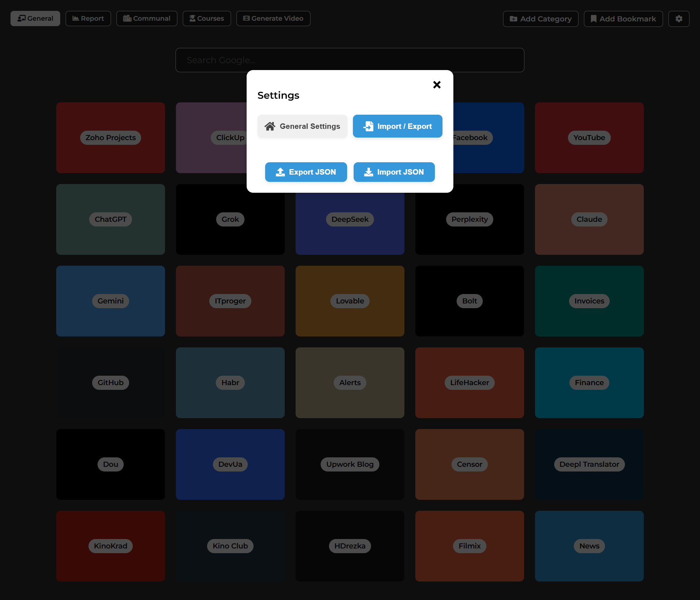Switch to the General tab

pyautogui.click(x=35, y=19)
